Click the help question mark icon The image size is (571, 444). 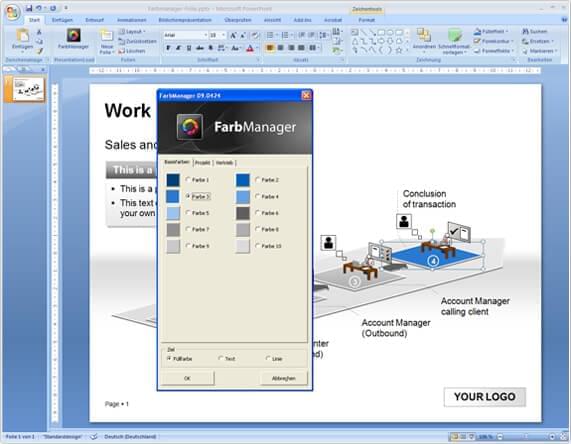pos(564,20)
